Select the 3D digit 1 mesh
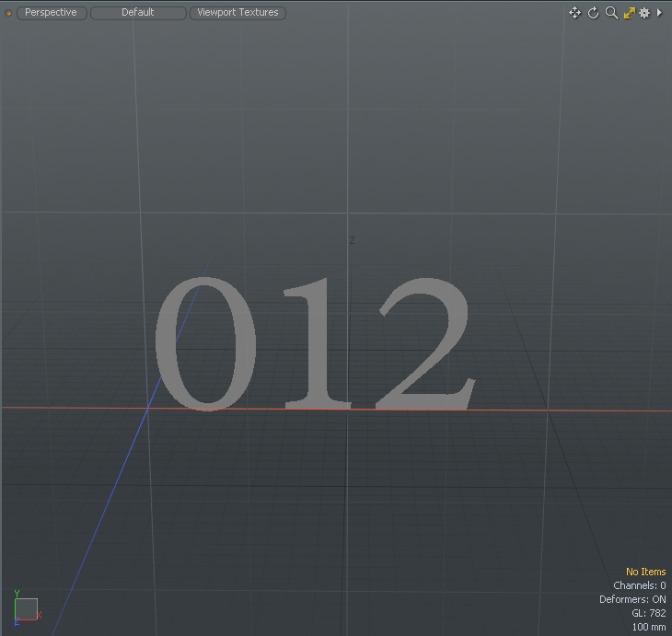Screen dimensions: 672x636 [318, 345]
